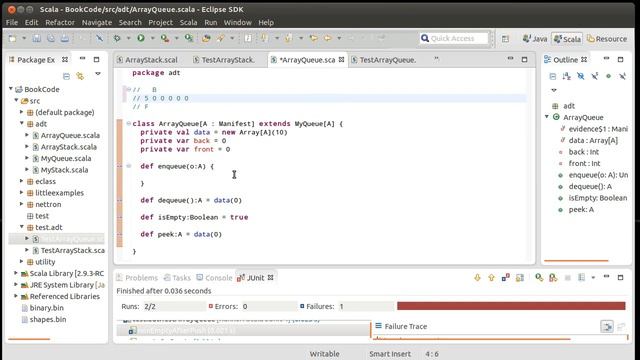The height and width of the screenshot is (360, 640).
Task: Switch to the Java perspective
Action: 535,39
